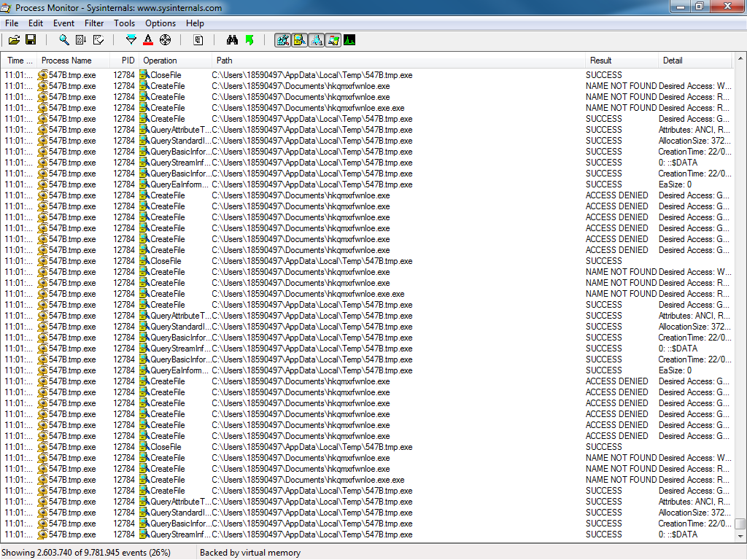747x560 pixels.
Task: Open the Event menu
Action: coord(64,23)
